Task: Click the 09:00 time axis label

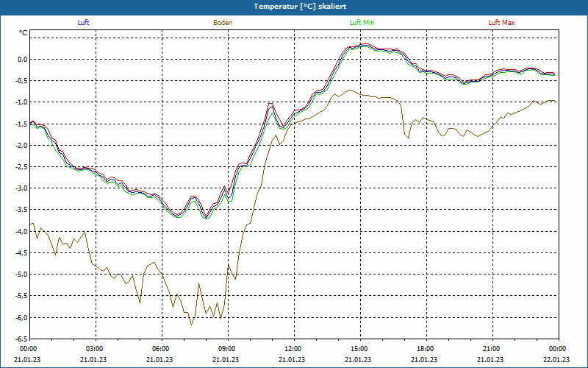Action: (x=228, y=349)
